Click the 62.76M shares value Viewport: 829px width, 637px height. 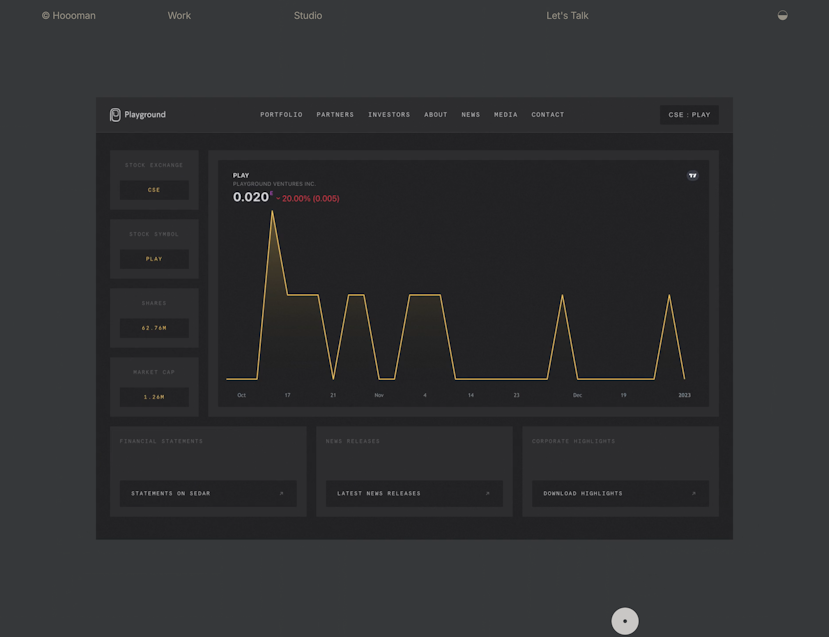click(x=154, y=328)
